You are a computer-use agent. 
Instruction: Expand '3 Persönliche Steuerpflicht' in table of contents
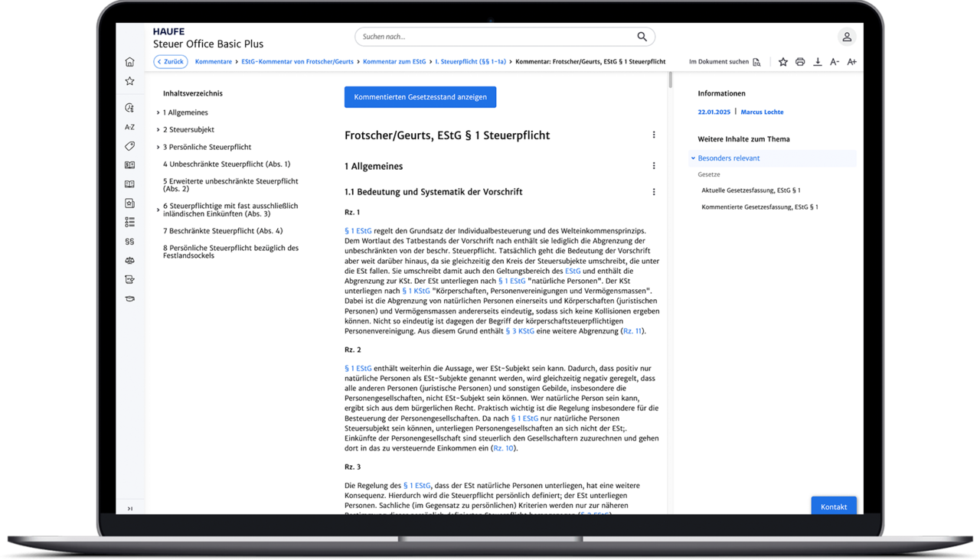158,147
